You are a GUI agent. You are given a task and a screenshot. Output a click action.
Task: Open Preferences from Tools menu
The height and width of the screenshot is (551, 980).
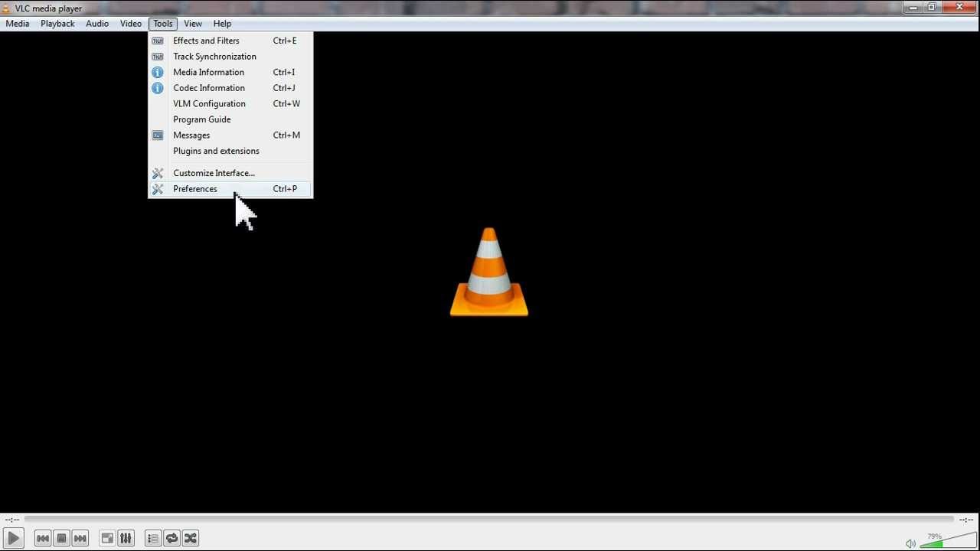tap(230, 189)
